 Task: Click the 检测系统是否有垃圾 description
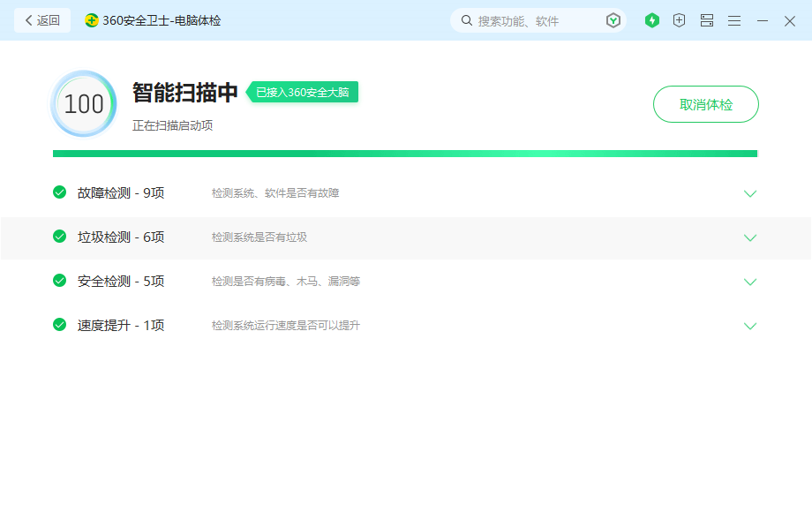259,237
